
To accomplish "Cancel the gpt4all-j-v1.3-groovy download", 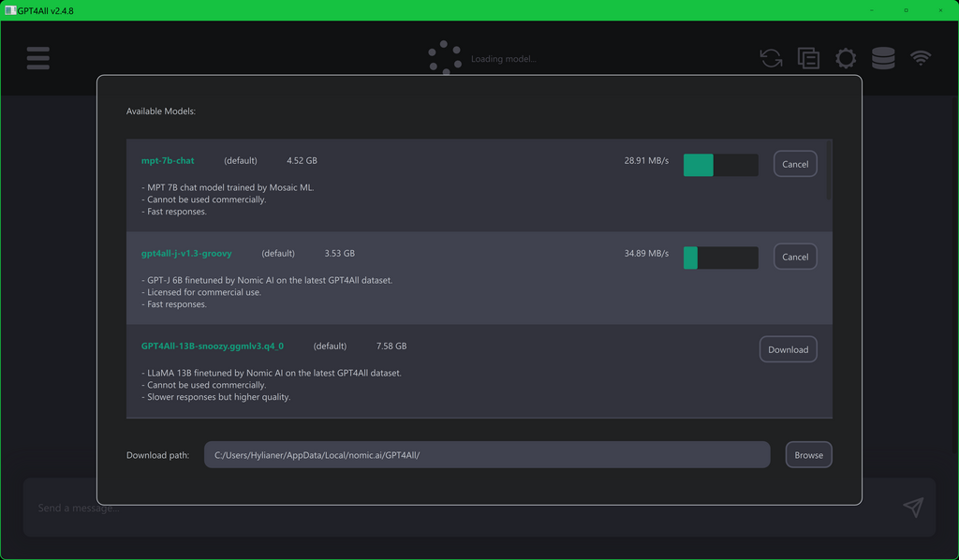I will pos(795,257).
